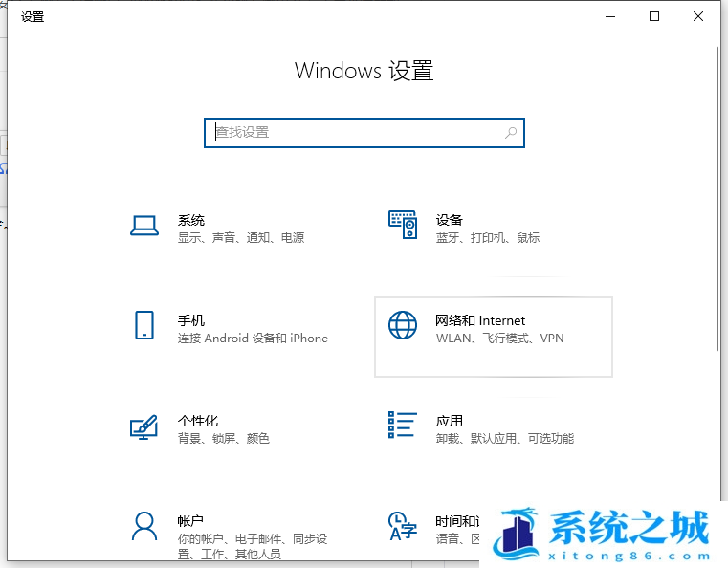Open the 网络和 Internet globe icon

click(x=403, y=325)
